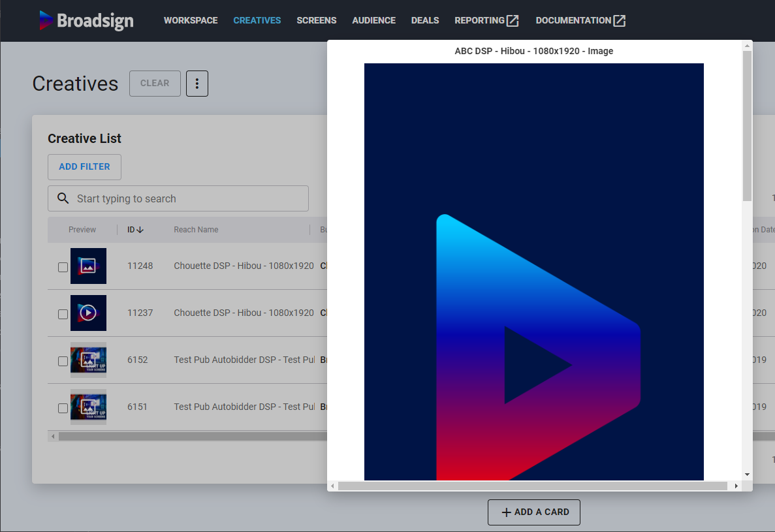775x532 pixels.
Task: Select the Test Pub Autobidder name in row 6151
Action: pos(244,407)
